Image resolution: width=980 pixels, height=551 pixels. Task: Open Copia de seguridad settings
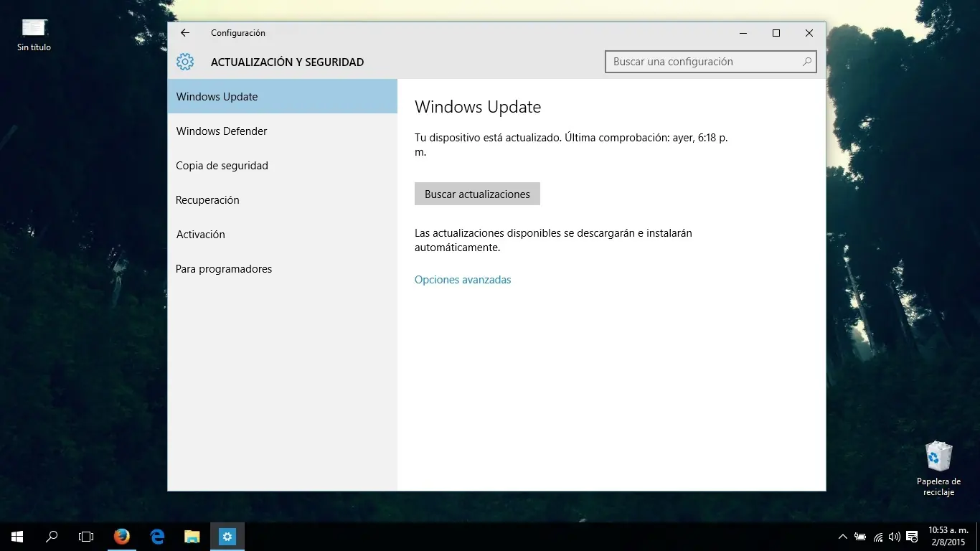pyautogui.click(x=222, y=165)
